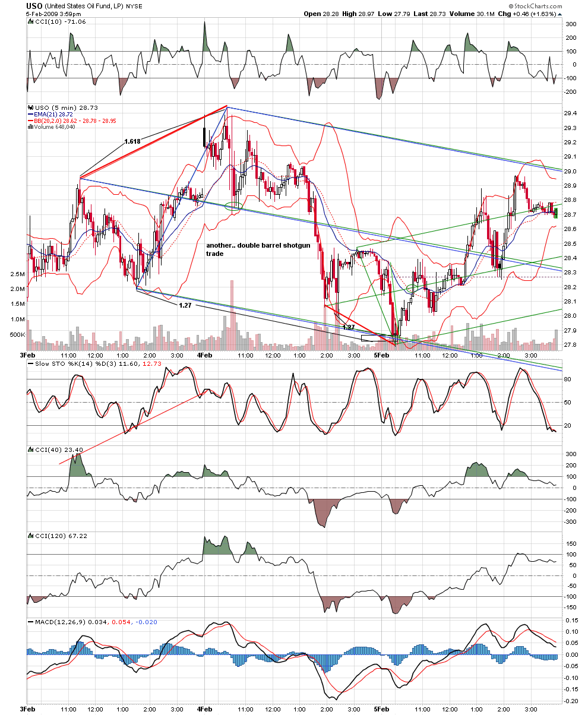Click the line marker beside MACD(12,26,9)
588x715 pixels.
[30, 622]
